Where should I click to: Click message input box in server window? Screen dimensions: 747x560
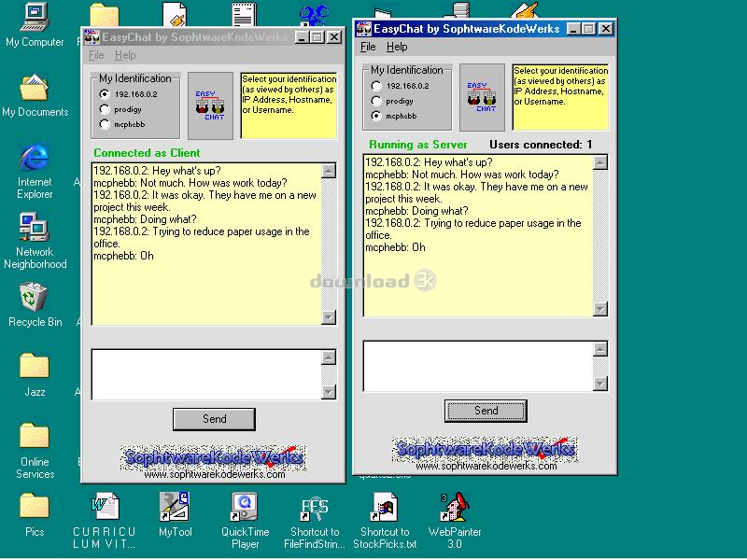478,366
